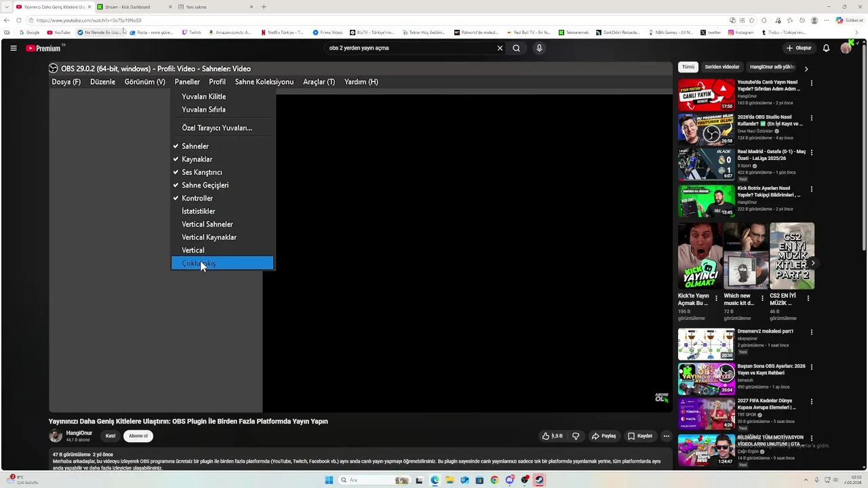Select the Seriden videolar filter chip
Screen dimensions: 868x488
[722, 67]
